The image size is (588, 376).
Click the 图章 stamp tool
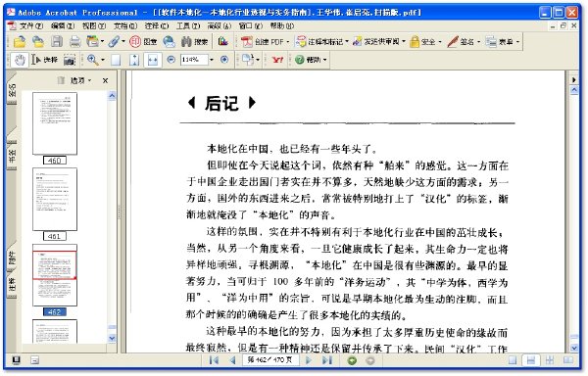click(x=143, y=41)
